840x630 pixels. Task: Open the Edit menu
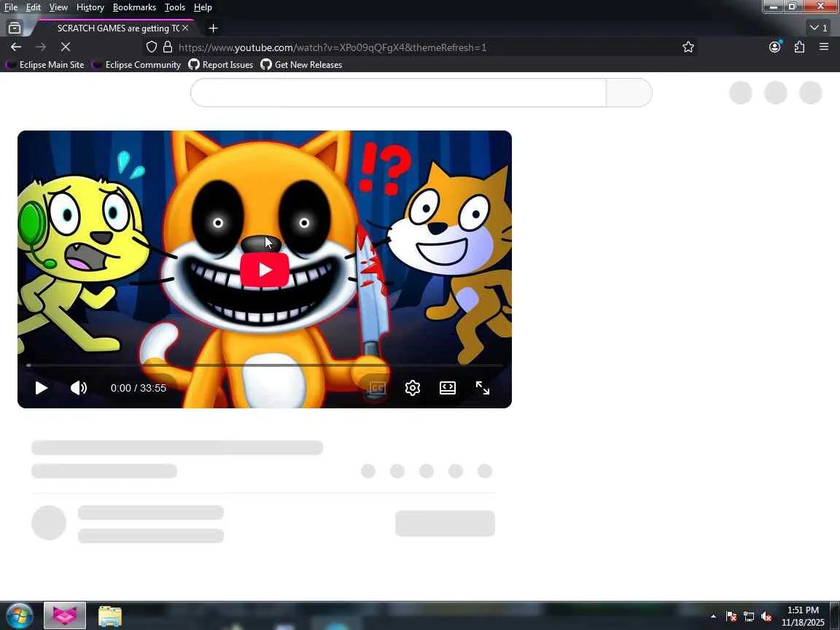pyautogui.click(x=34, y=7)
